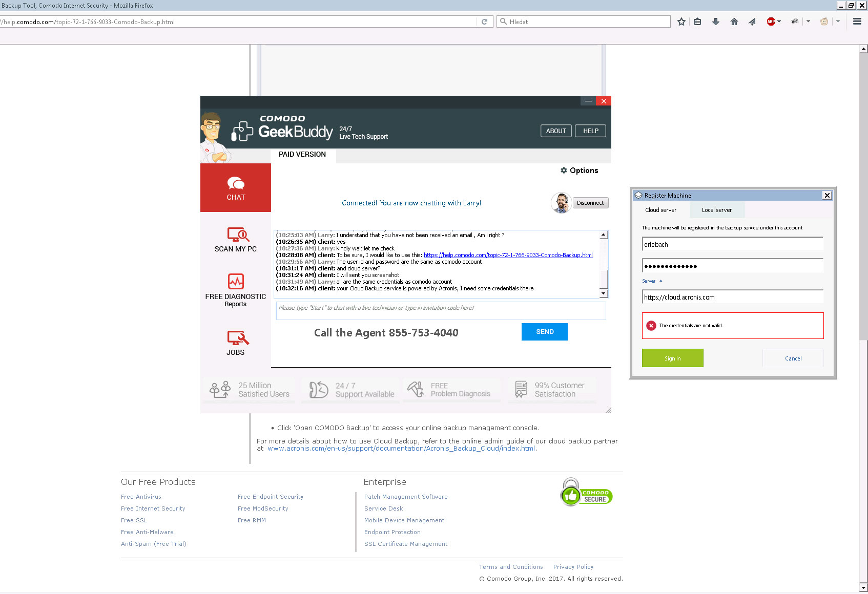Viewport: 868px width, 594px height.
Task: Open Free Endpoint Security link
Action: tap(271, 497)
